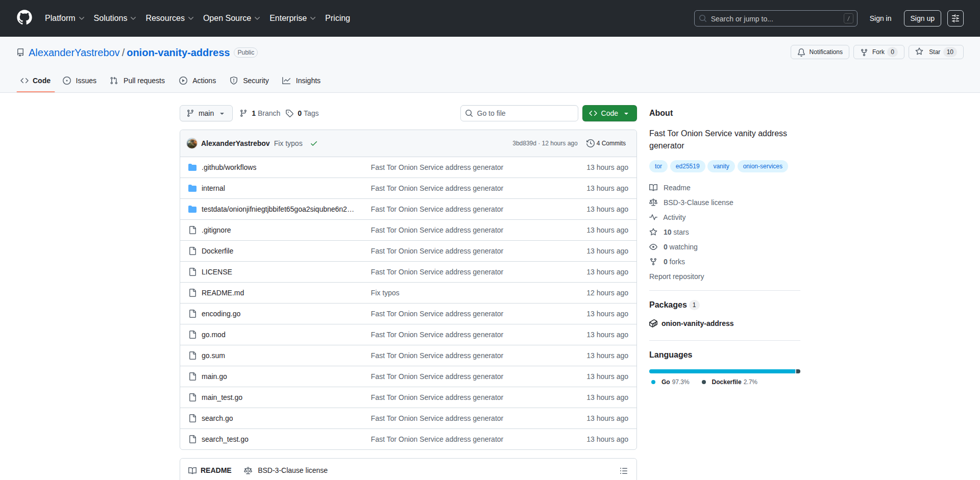Click the package icon for onion-vanity-address

(653, 323)
